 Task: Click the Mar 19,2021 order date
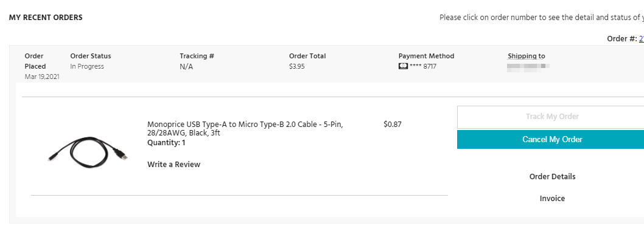[x=42, y=77]
